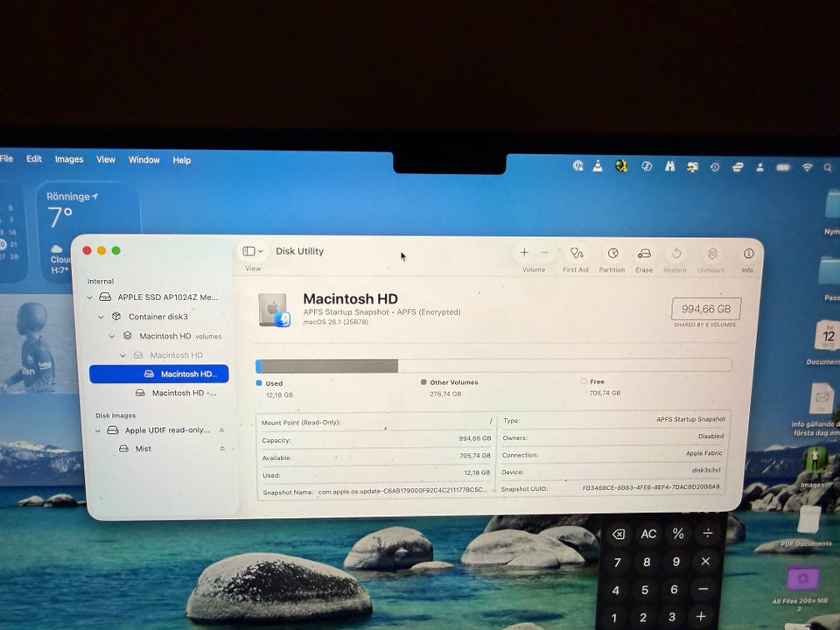This screenshot has width=840, height=630.
Task: Click the binoculars menu bar icon
Action: 669,166
